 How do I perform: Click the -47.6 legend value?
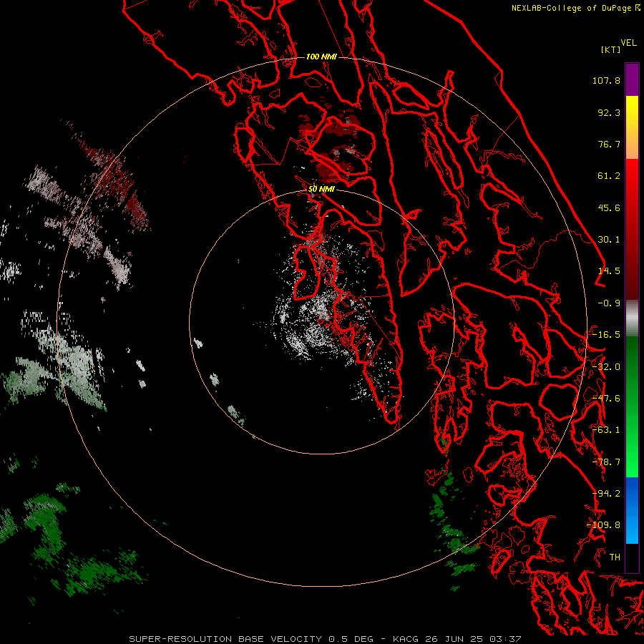point(606,399)
